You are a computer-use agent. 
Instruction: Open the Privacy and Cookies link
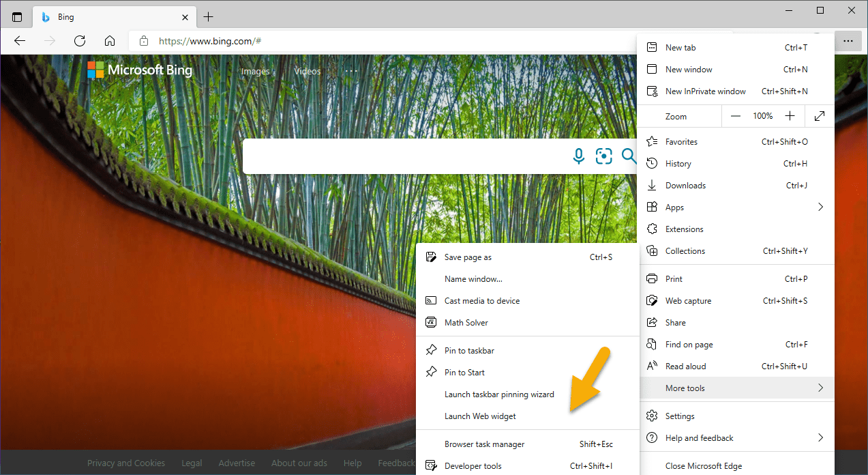tap(125, 463)
